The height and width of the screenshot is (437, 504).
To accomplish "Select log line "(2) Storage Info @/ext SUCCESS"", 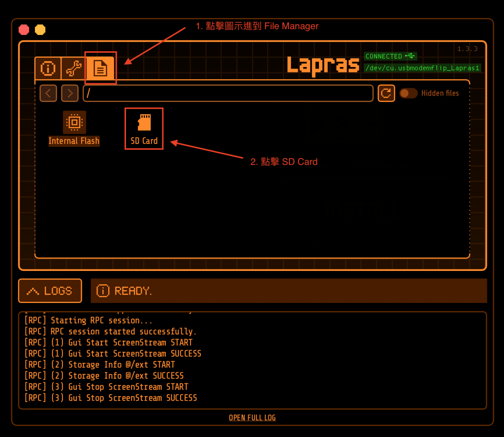I will (104, 375).
